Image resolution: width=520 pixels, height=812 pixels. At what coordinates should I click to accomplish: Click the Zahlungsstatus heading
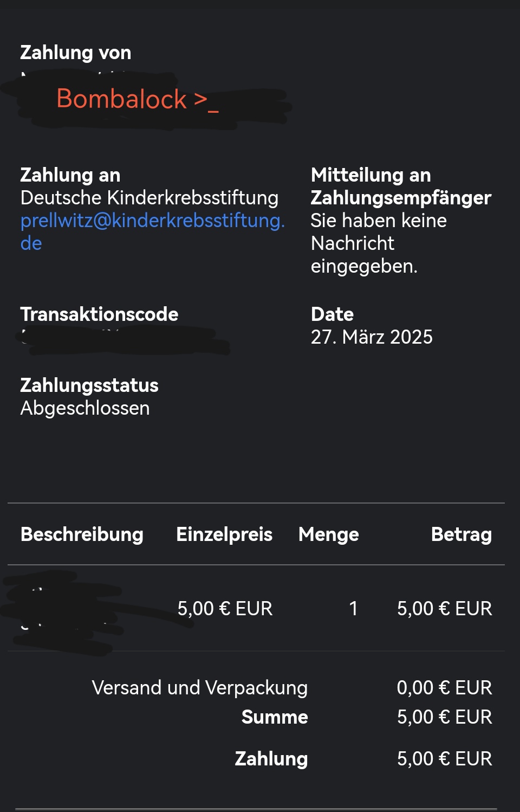click(89, 385)
